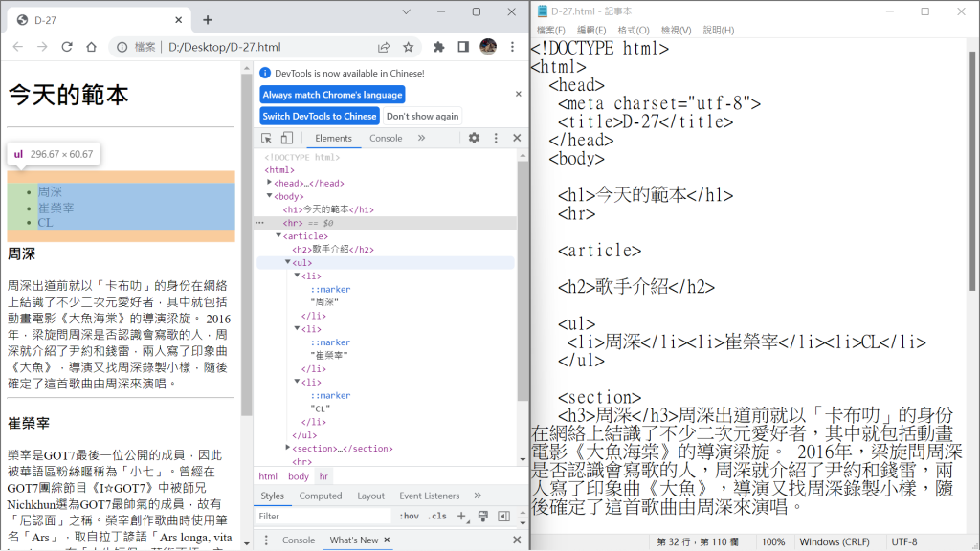
Task: Toggle Chrome side panel
Action: click(463, 47)
